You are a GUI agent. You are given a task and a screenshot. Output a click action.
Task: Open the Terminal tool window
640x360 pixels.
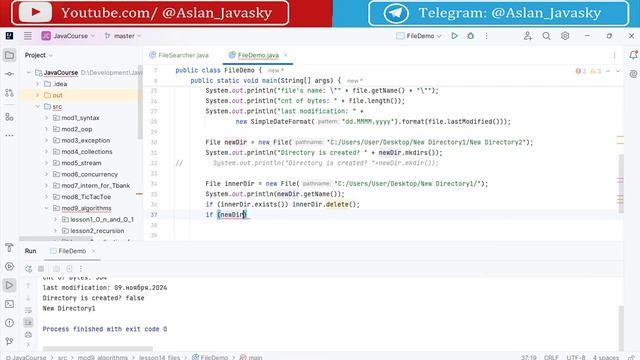9,304
